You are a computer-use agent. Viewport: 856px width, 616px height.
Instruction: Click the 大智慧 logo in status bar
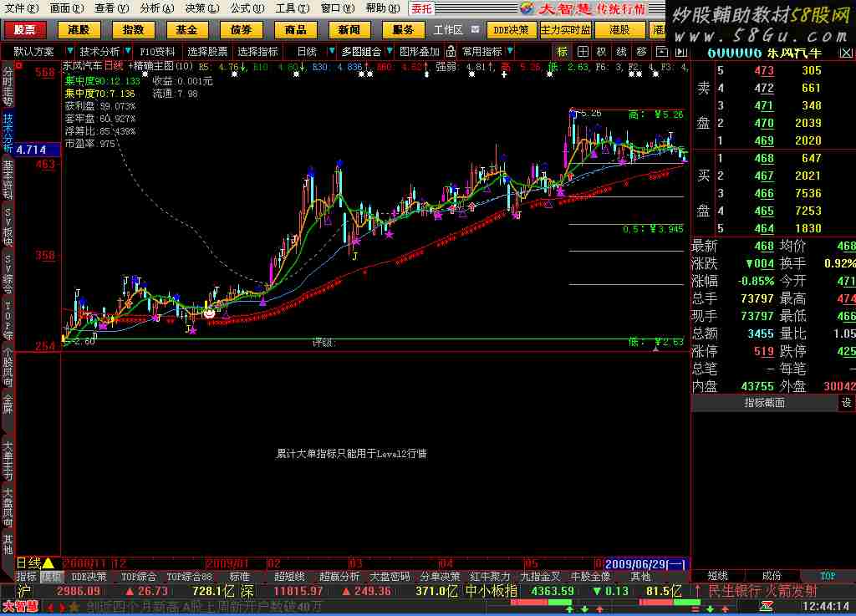click(20, 607)
